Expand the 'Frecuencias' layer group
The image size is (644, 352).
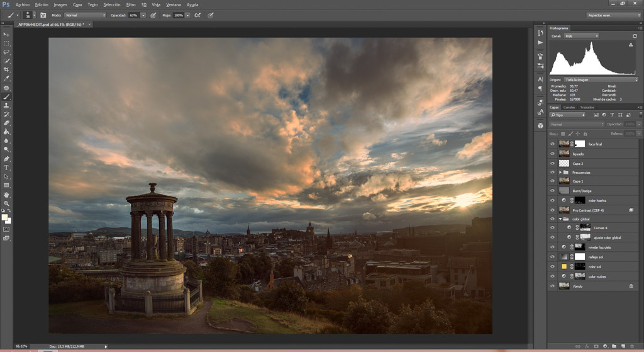point(560,172)
